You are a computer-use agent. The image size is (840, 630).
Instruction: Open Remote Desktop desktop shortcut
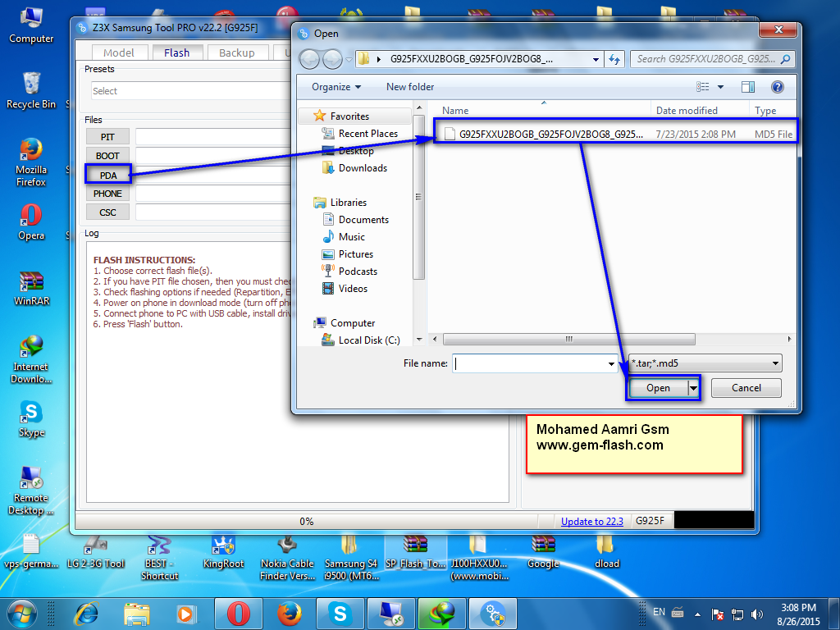click(31, 491)
